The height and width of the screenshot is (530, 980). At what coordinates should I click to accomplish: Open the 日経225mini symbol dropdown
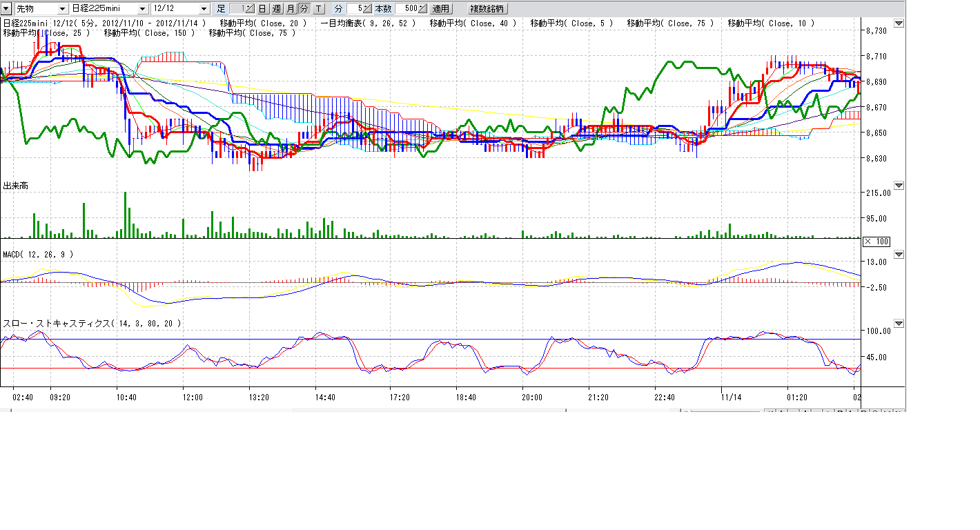[x=143, y=9]
